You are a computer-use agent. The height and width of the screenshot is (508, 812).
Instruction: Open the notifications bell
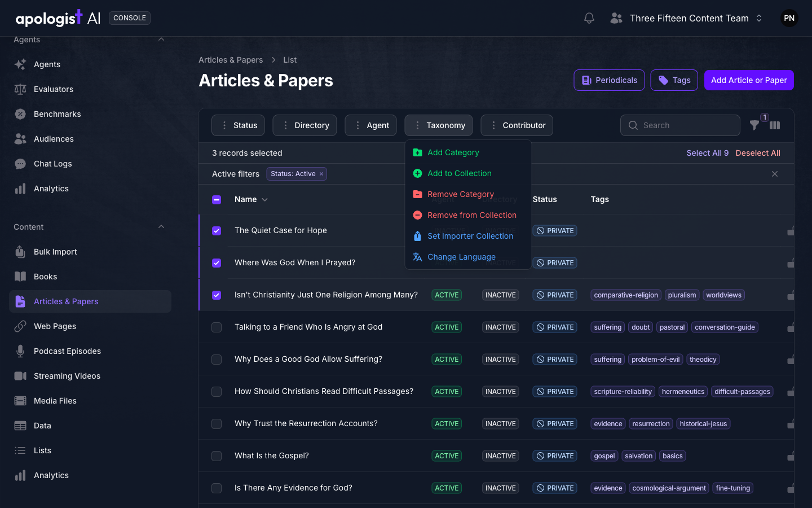coord(589,18)
